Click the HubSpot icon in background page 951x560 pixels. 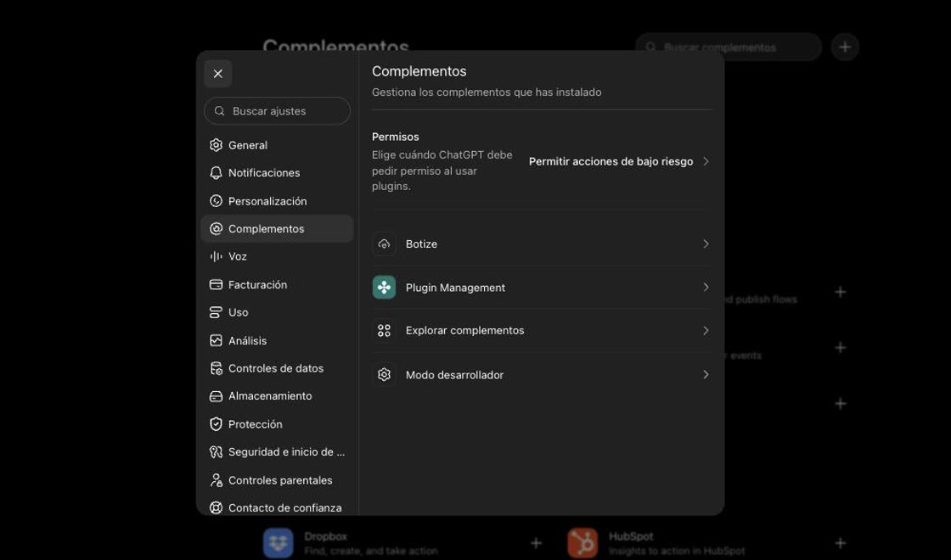582,543
